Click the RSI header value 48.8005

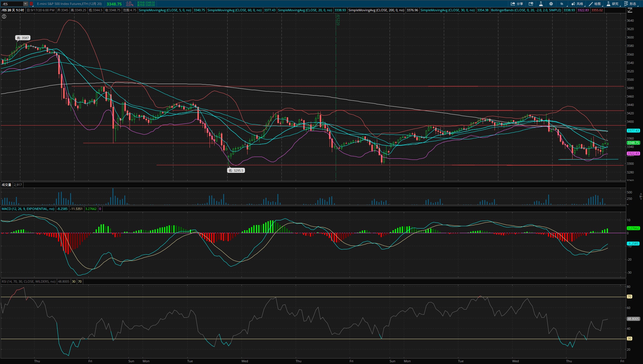pyautogui.click(x=64, y=281)
